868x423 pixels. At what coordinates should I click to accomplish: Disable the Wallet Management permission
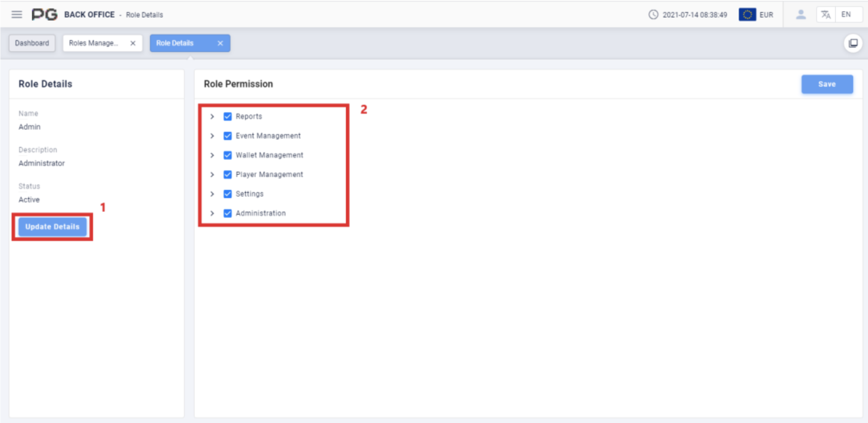[227, 155]
